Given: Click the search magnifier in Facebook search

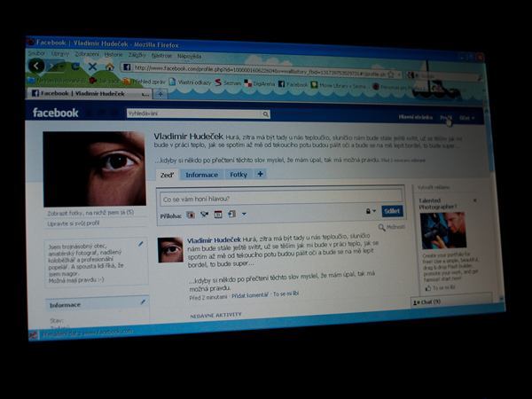Looking at the screenshot, I should coord(266,114).
